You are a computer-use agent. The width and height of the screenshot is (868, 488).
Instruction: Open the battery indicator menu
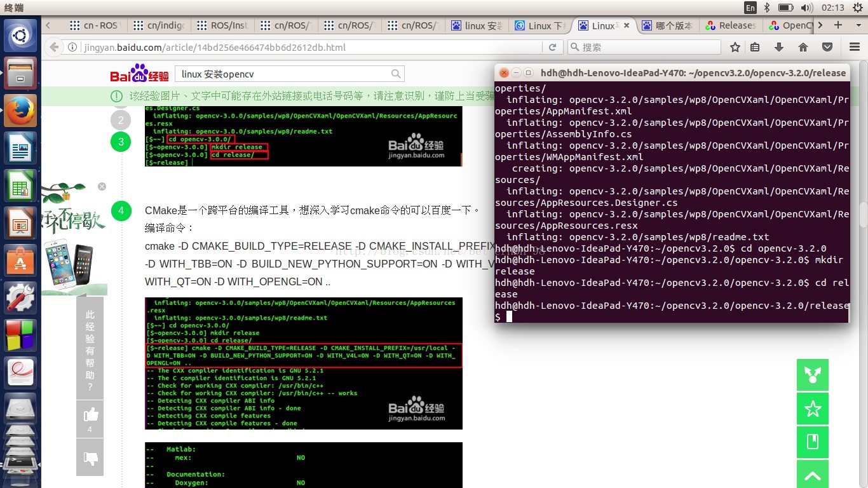tap(786, 8)
